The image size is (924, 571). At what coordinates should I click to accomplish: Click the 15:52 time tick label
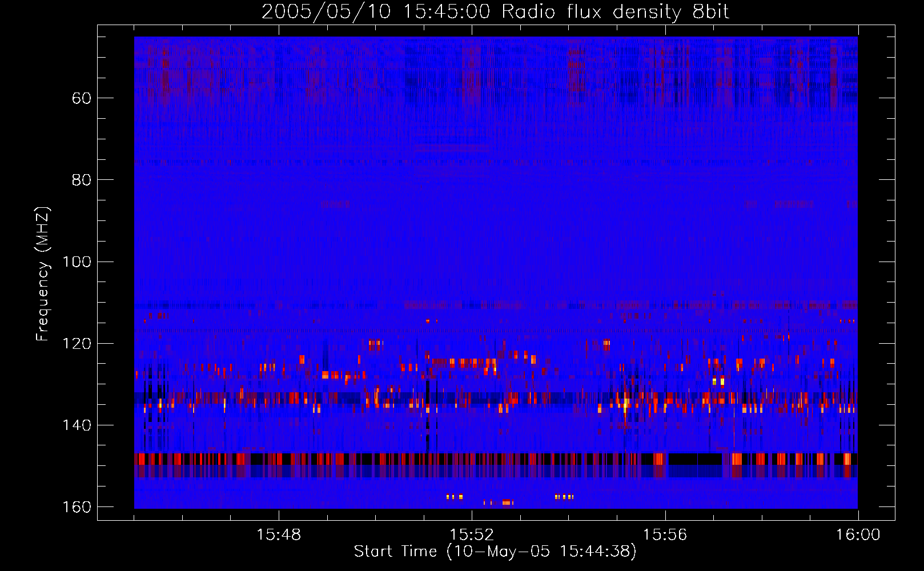472,535
